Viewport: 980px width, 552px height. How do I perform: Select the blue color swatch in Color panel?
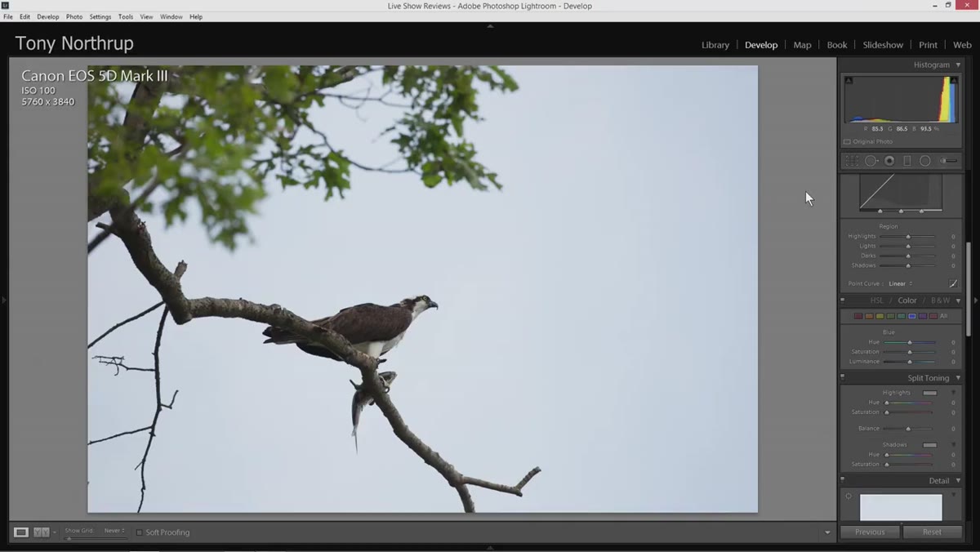click(x=911, y=316)
